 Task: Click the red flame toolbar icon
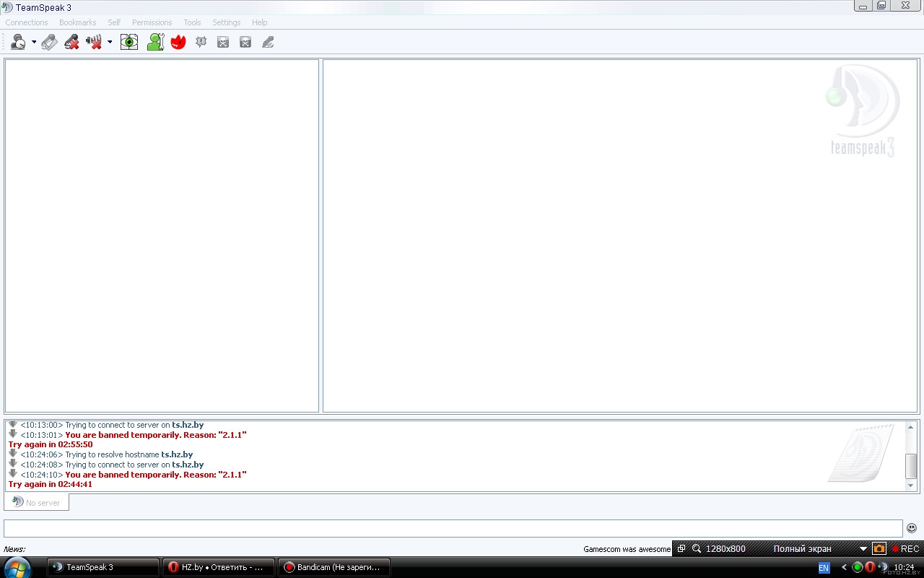click(x=178, y=43)
